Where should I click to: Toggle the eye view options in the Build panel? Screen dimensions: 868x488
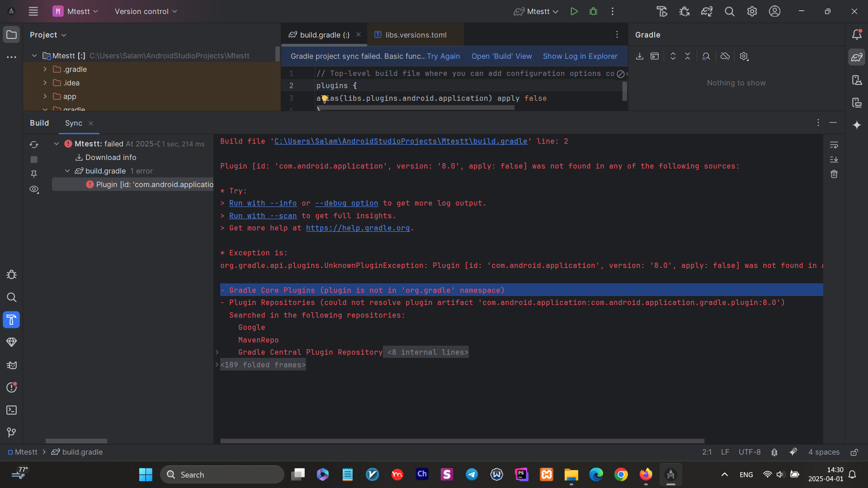tap(34, 189)
